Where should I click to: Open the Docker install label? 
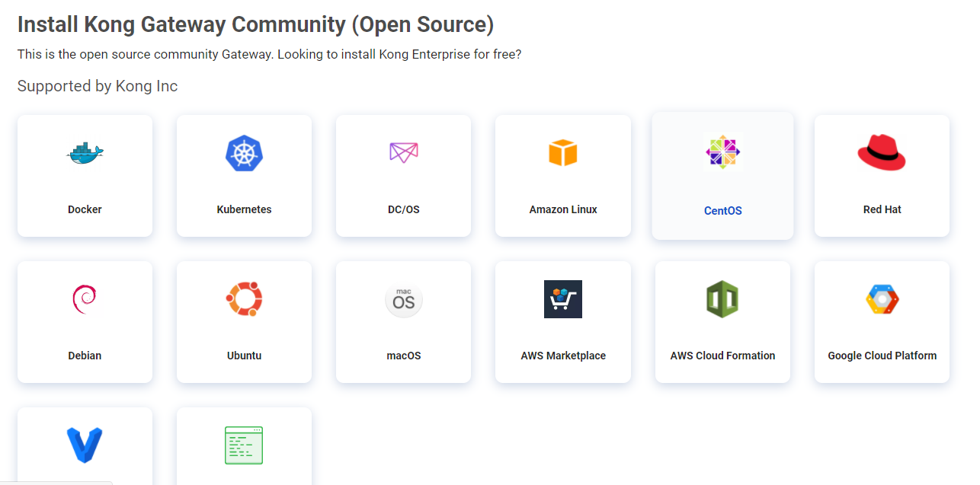point(85,209)
